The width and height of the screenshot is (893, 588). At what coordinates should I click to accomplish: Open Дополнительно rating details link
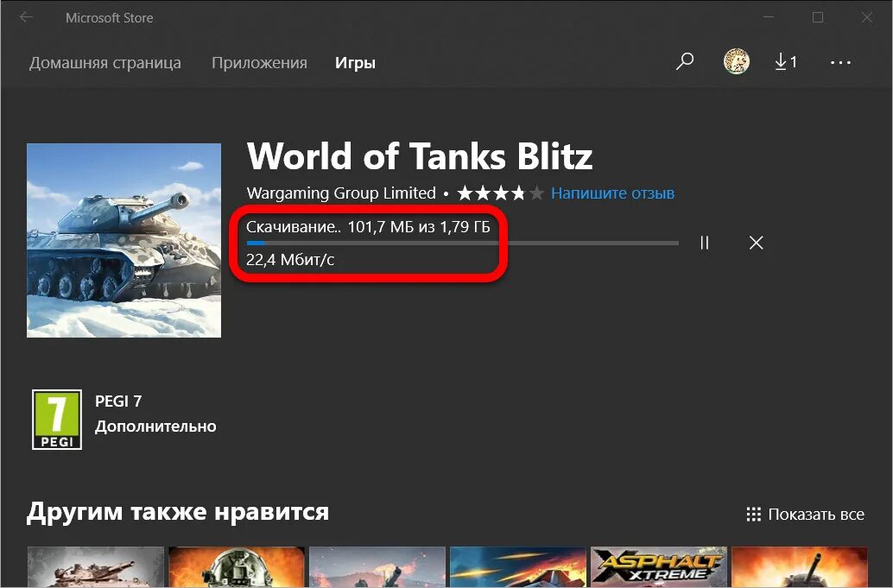coord(155,427)
